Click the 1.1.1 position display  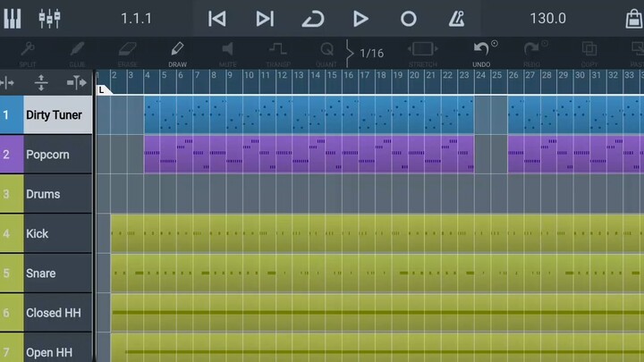click(136, 19)
